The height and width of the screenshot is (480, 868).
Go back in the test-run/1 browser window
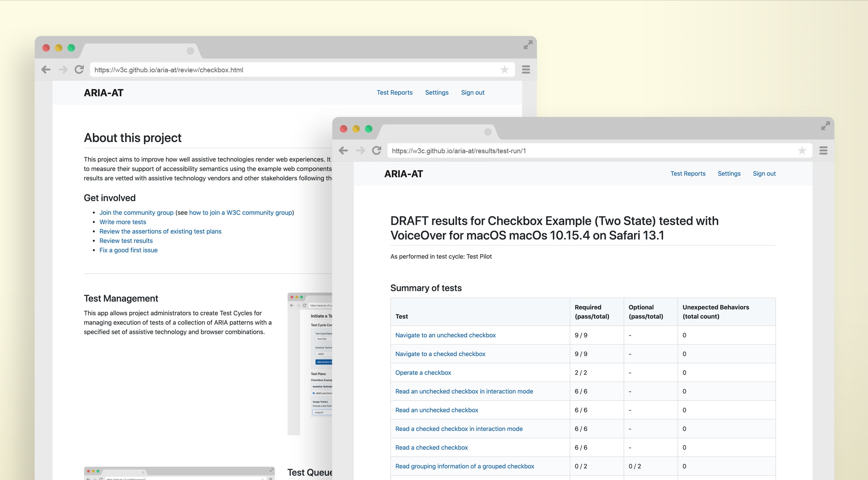tap(343, 150)
